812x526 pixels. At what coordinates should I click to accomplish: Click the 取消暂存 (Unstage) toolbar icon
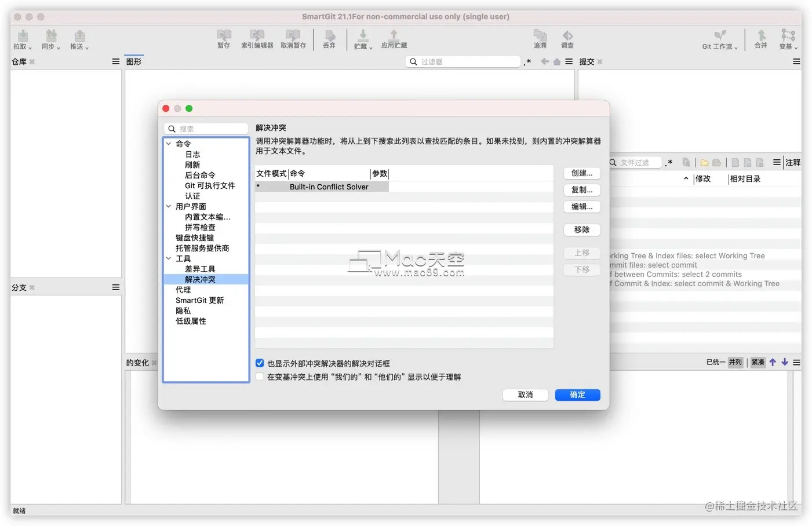pos(293,35)
